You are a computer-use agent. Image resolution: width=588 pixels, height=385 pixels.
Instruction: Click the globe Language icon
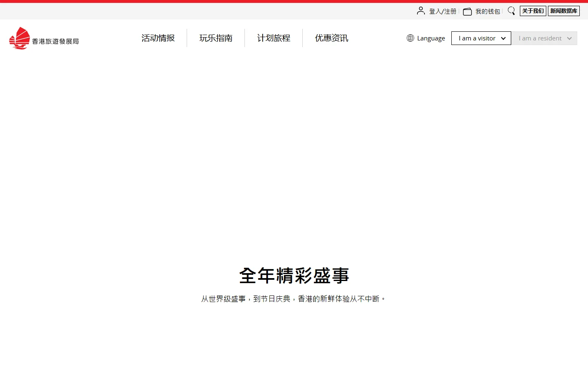(x=410, y=38)
